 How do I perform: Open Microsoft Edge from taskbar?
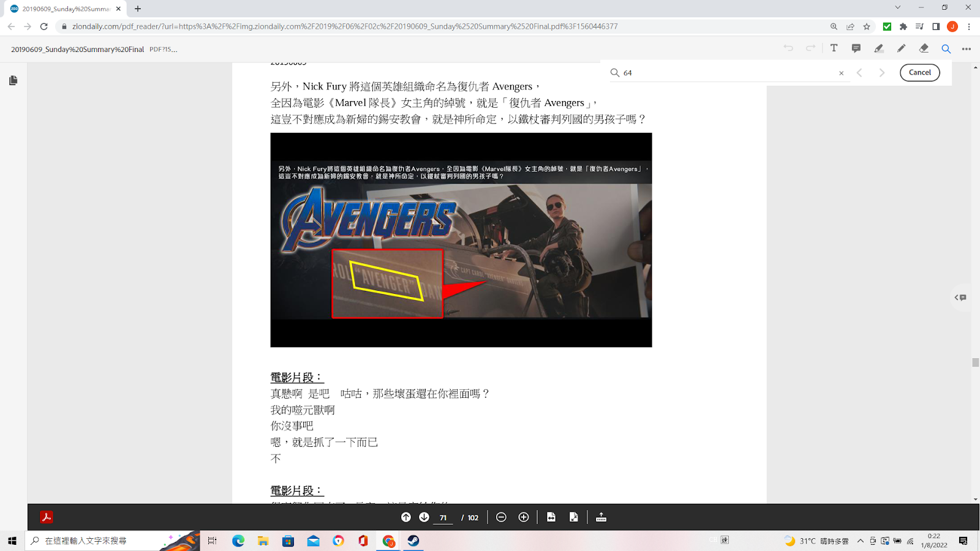coord(238,541)
